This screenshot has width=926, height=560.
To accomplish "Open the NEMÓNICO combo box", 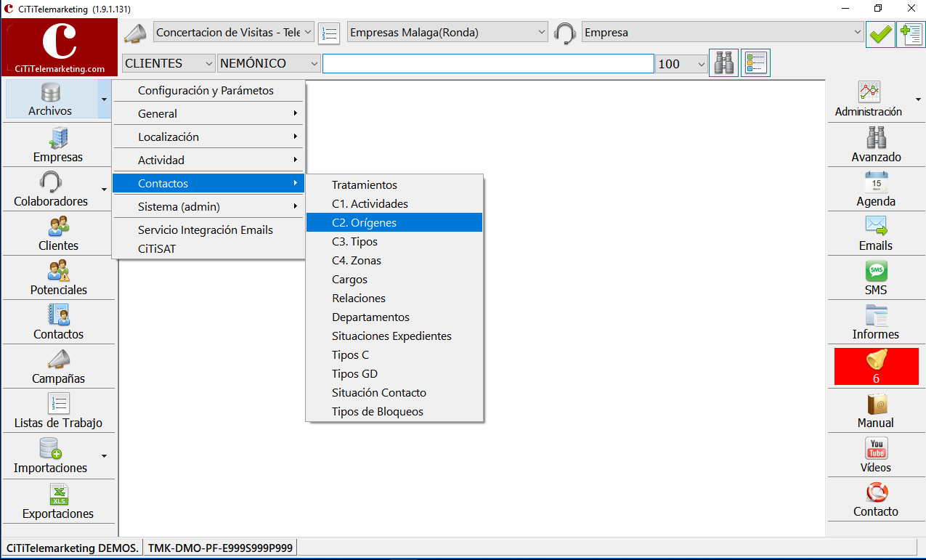I will (x=269, y=64).
